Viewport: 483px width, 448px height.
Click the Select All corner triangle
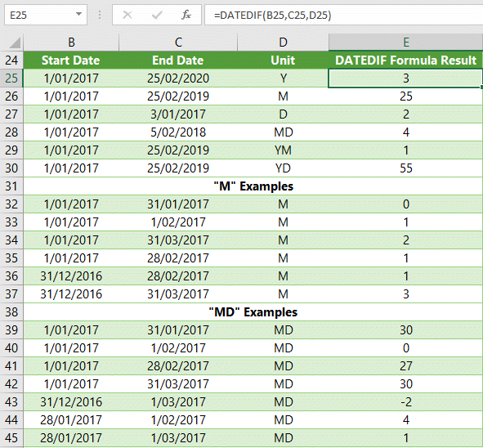pos(15,43)
